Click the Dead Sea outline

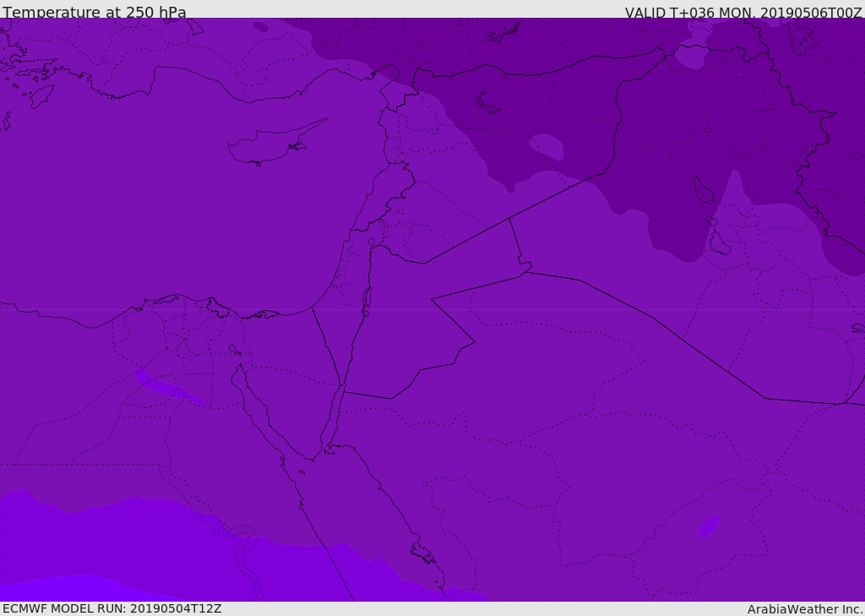point(367,299)
